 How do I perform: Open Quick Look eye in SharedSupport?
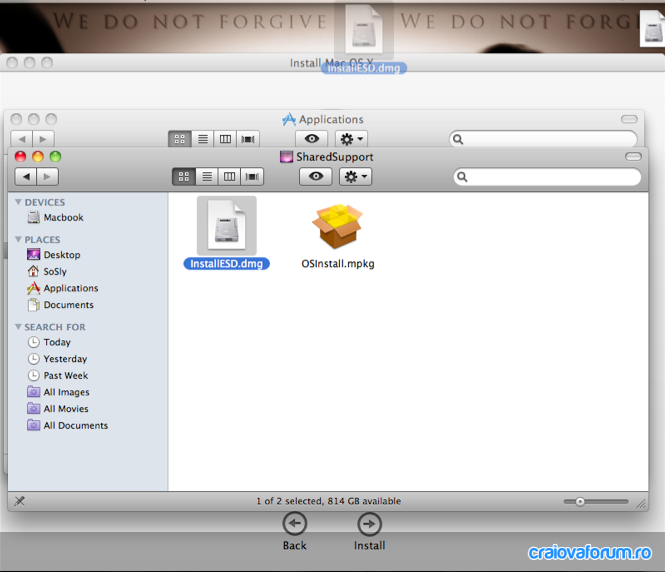316,176
